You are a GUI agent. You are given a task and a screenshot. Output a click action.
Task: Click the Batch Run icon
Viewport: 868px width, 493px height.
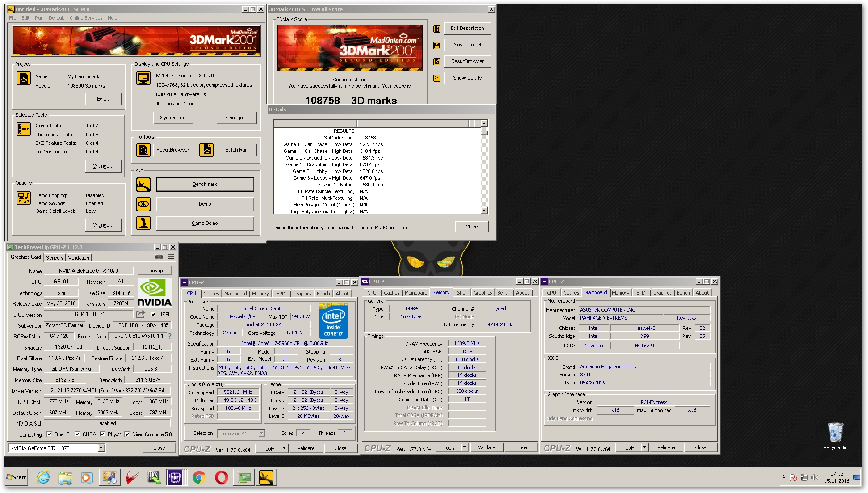[x=206, y=150]
